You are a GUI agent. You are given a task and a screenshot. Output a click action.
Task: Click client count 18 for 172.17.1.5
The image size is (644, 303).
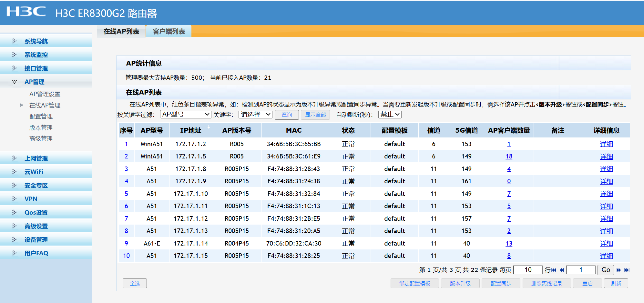pyautogui.click(x=509, y=157)
